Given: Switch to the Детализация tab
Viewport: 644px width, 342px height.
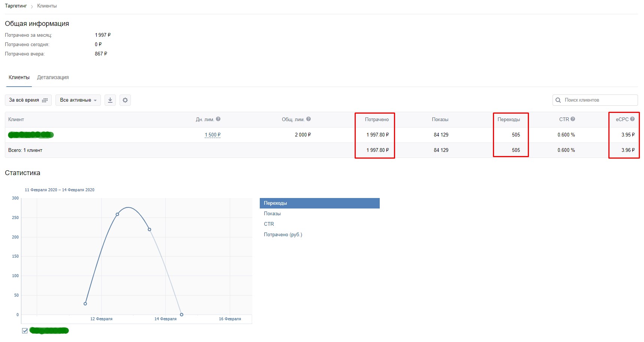Looking at the screenshot, I should [x=53, y=77].
